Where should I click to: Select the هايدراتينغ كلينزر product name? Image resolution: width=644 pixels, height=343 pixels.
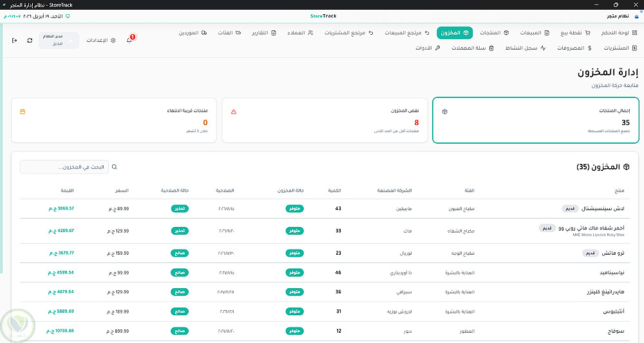click(x=605, y=292)
